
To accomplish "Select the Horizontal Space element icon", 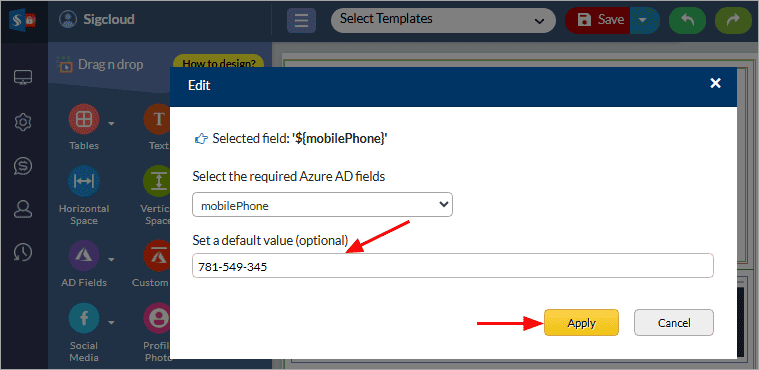I will [84, 181].
